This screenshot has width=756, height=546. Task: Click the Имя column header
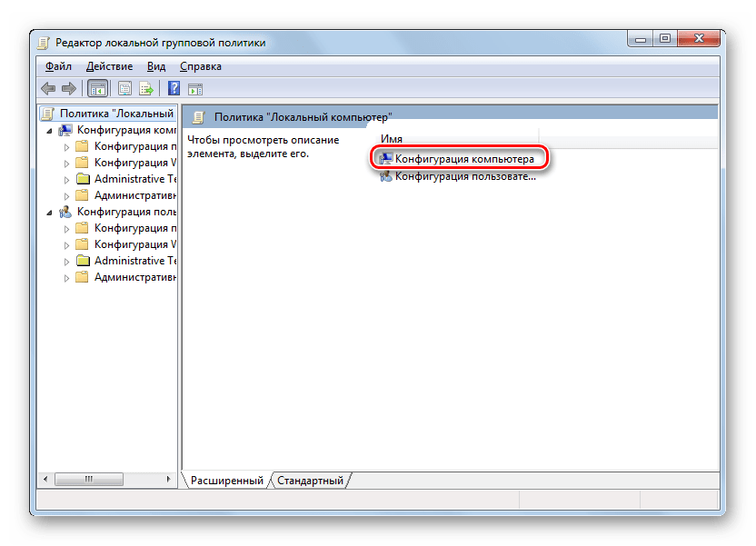pos(458,139)
